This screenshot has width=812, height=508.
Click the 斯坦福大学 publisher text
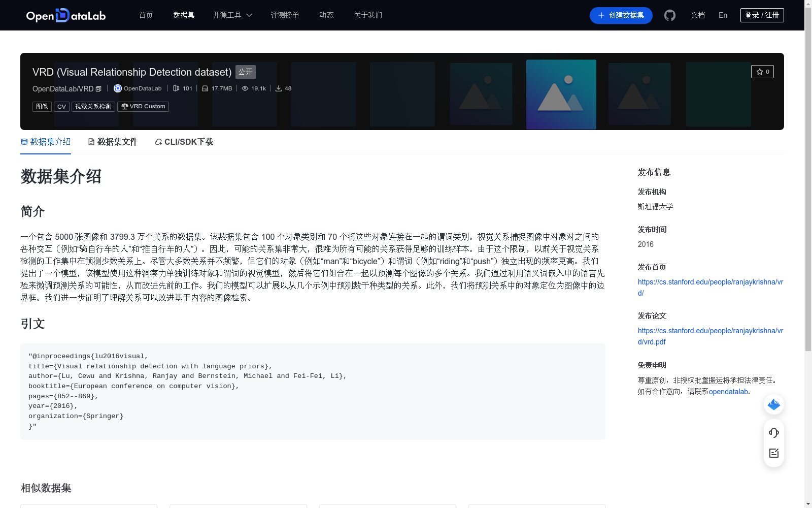point(656,207)
